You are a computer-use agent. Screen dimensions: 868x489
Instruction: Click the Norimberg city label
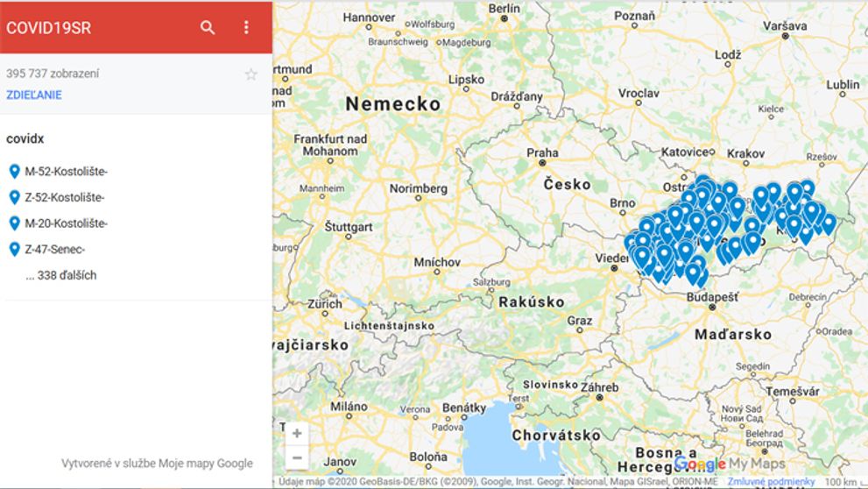click(418, 188)
